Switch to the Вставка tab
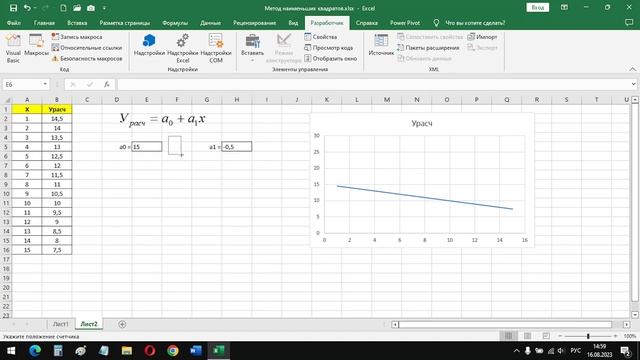Screen dimensions: 640x360 [77, 23]
